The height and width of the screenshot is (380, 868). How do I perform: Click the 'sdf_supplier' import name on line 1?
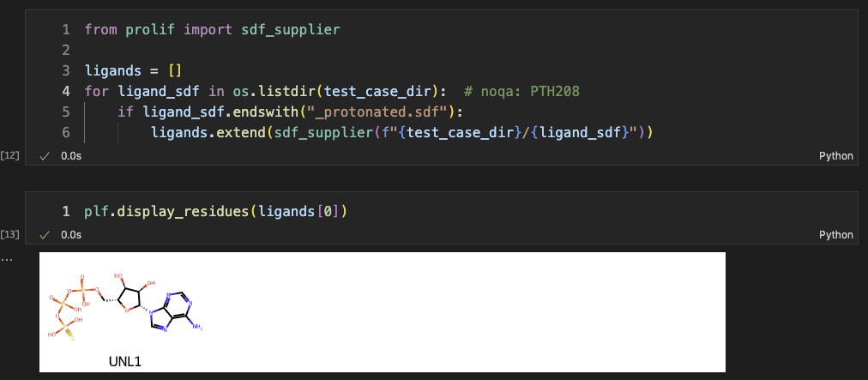click(x=291, y=29)
